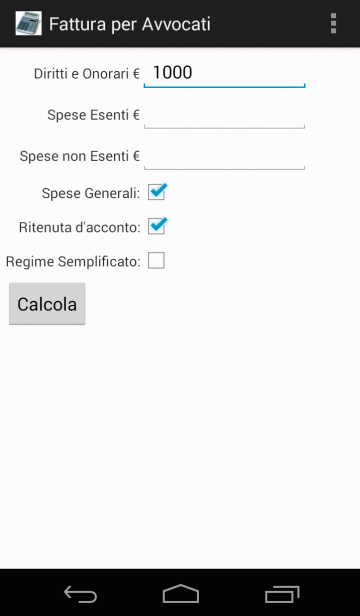Enable the Regime Semplificato checkbox
360x616 pixels.
click(156, 261)
